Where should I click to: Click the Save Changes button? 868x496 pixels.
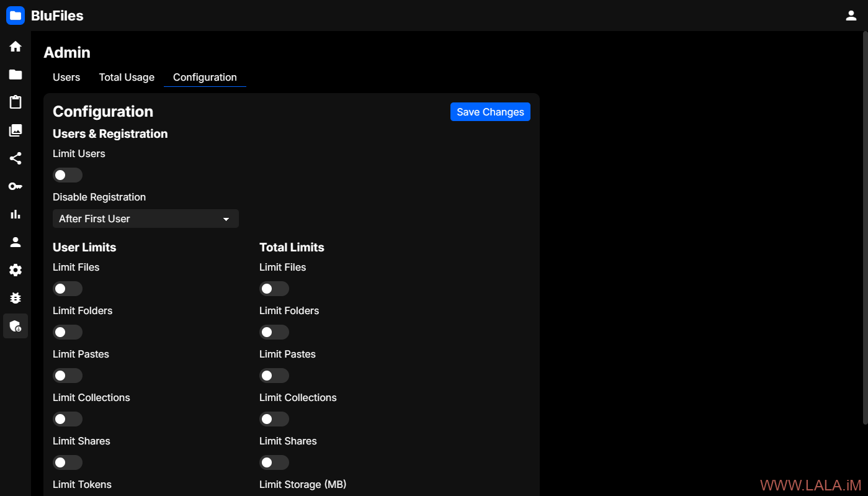[490, 112]
